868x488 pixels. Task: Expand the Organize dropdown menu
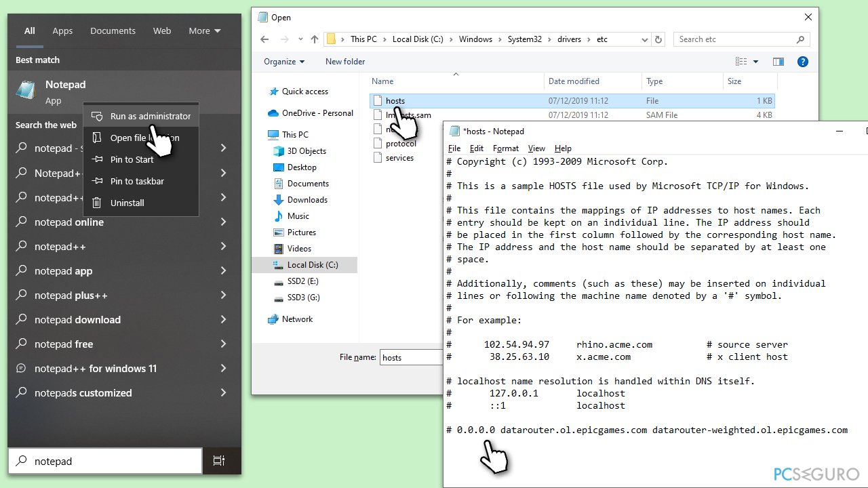(x=284, y=62)
